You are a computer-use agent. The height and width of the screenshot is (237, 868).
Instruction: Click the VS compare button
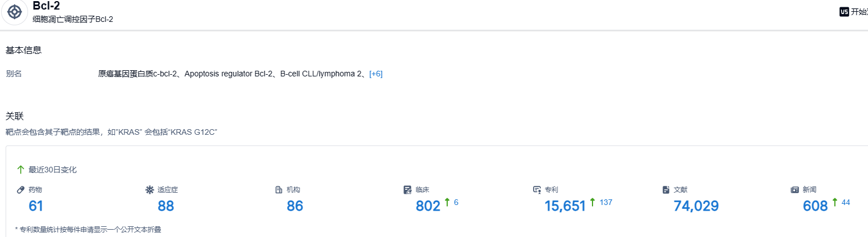[x=844, y=12]
